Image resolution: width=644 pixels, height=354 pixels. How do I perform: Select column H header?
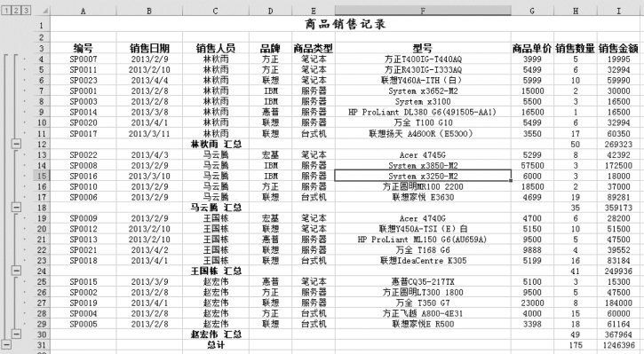pyautogui.click(x=575, y=11)
